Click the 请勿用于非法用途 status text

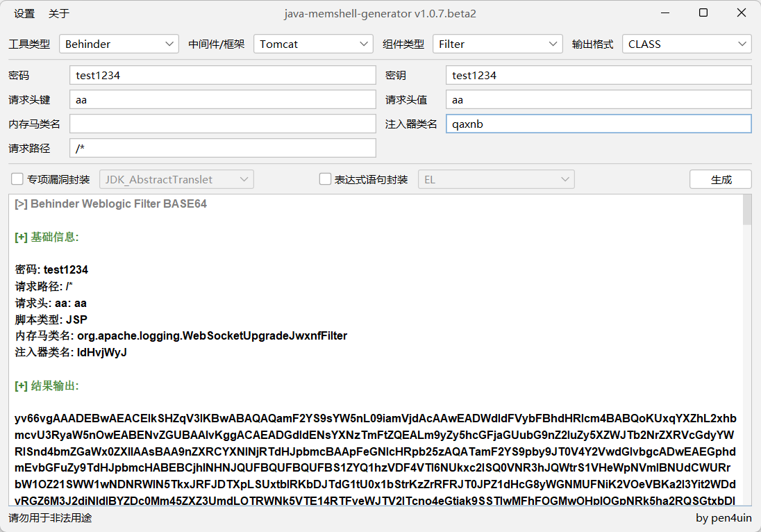pos(50,518)
